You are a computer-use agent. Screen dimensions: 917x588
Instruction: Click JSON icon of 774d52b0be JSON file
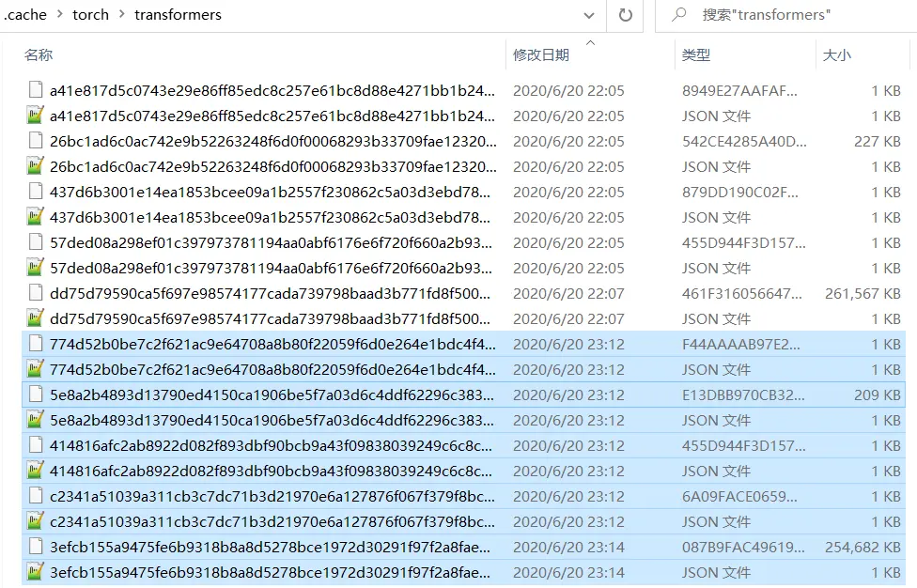coord(36,369)
